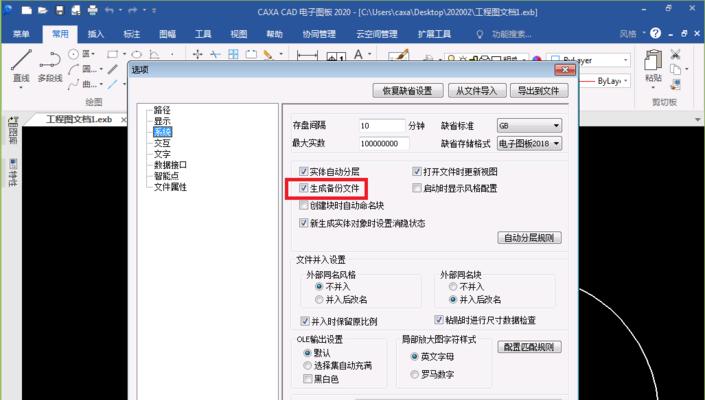Toggle the 创建块时自动命名块 checkbox

point(303,205)
